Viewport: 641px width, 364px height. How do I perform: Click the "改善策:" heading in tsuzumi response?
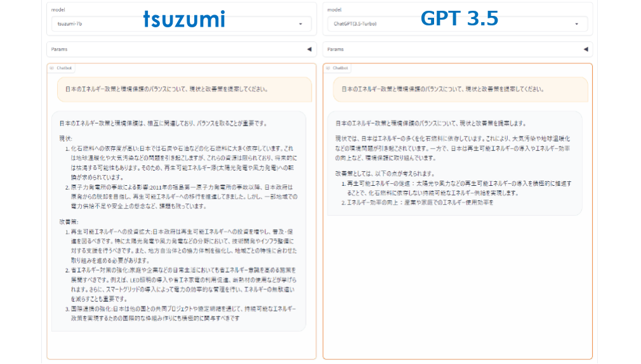(x=69, y=222)
